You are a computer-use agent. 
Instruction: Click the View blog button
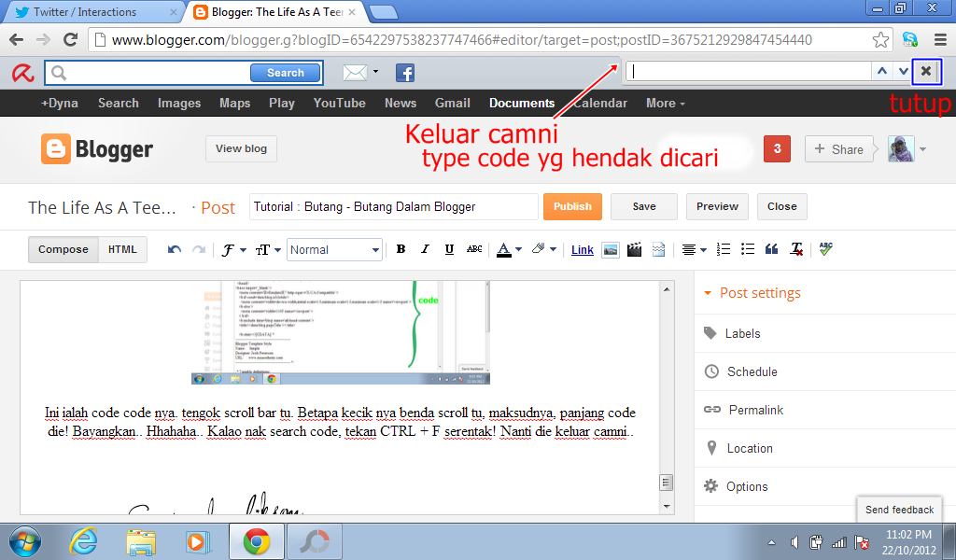242,148
